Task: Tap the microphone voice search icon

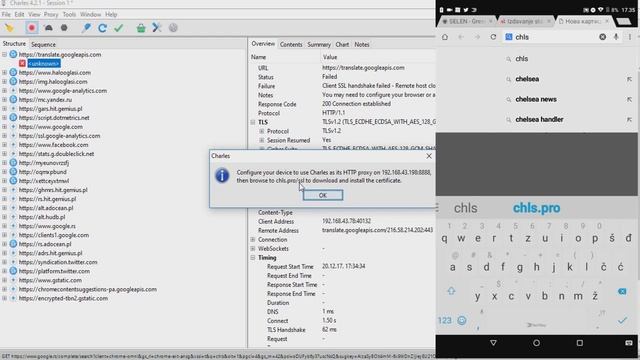Action: [x=616, y=37]
